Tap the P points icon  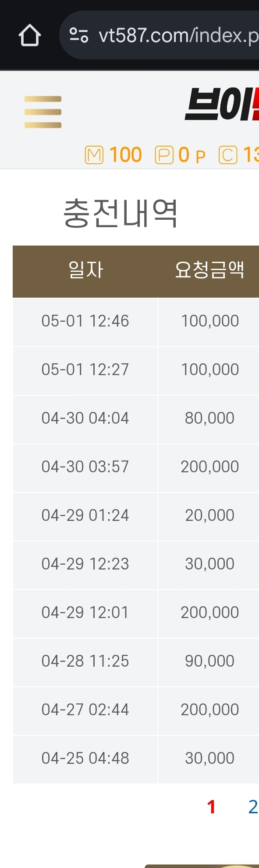pyautogui.click(x=164, y=155)
